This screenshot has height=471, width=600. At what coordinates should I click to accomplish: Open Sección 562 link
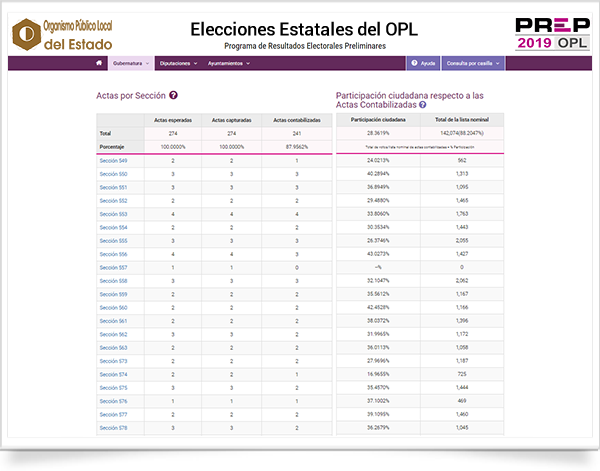(x=113, y=334)
